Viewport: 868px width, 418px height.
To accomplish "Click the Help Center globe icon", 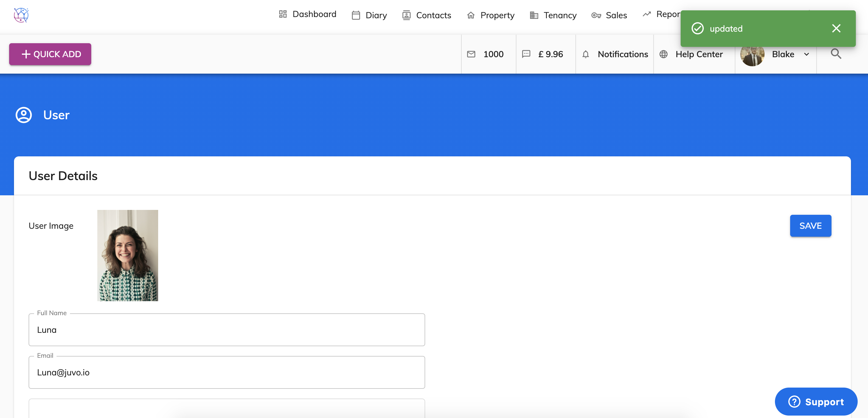I will coord(663,54).
